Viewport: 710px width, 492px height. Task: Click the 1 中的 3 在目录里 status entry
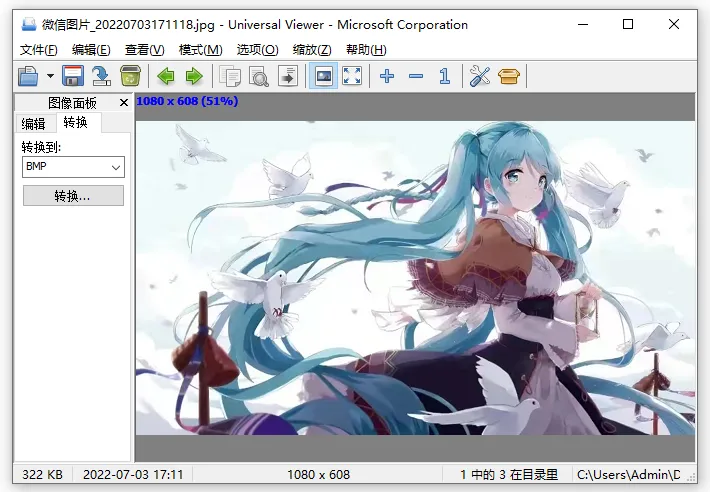pyautogui.click(x=509, y=474)
